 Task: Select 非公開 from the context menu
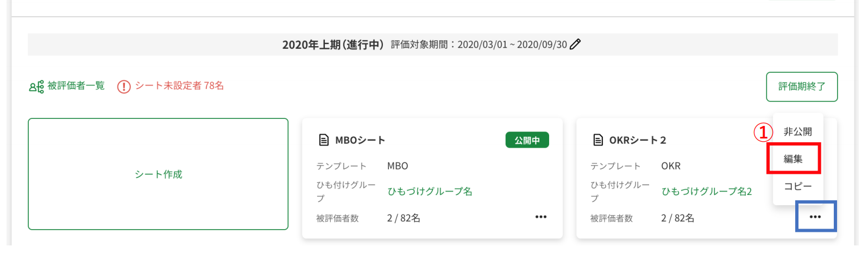pos(798,132)
